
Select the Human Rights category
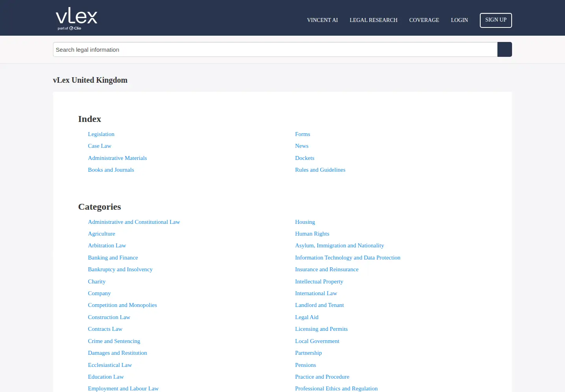(312, 234)
